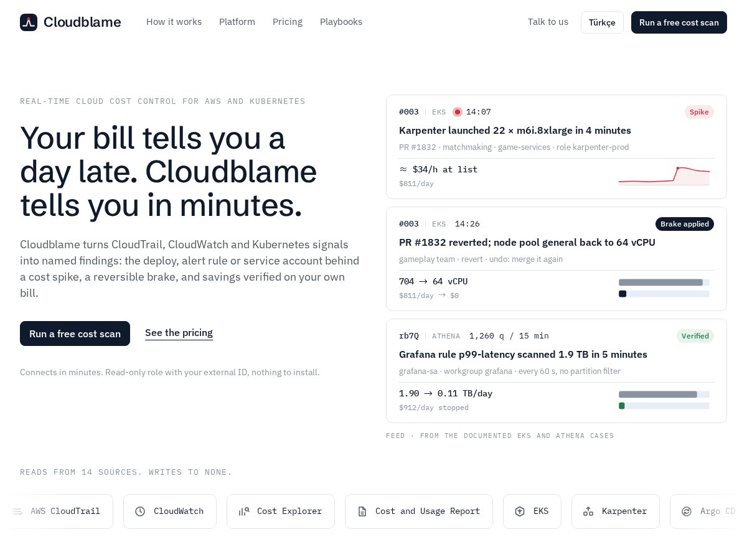Click the grey 704 vCPU bar
This screenshot has width=747, height=560.
[660, 282]
